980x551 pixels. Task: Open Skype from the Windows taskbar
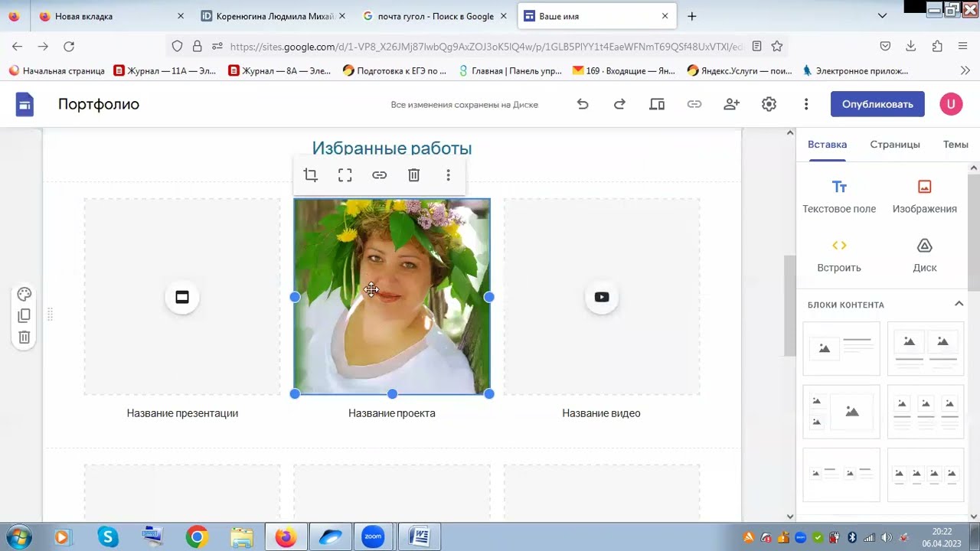107,537
